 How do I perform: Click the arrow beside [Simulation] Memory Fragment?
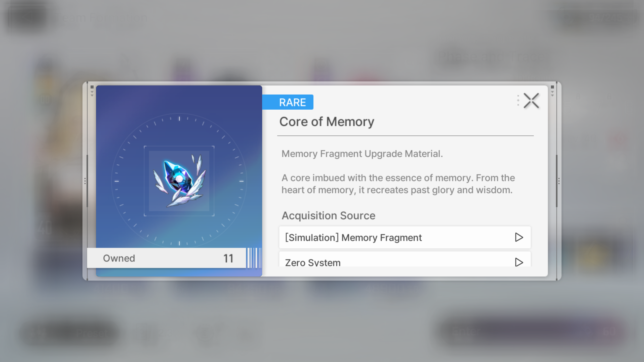pos(519,237)
